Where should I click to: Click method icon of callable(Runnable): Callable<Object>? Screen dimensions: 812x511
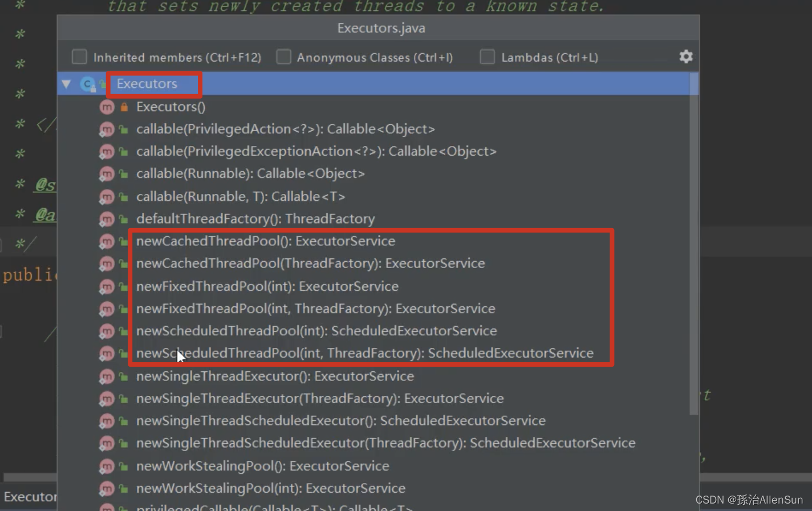pos(107,174)
